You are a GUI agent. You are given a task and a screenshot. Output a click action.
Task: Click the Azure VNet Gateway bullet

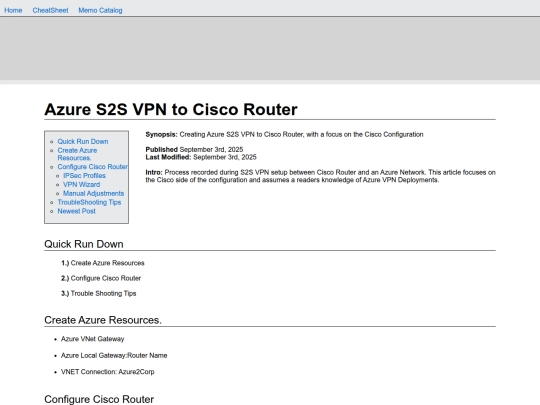[92, 339]
